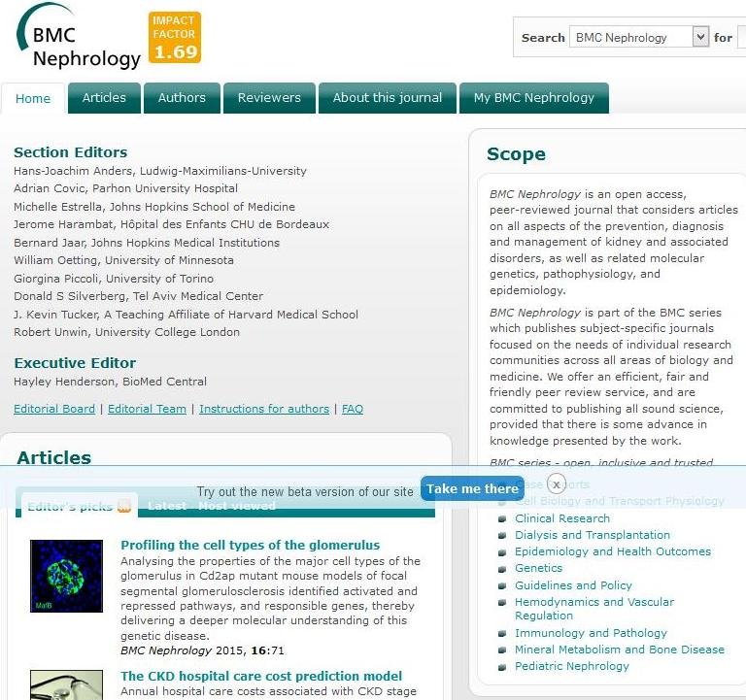Screen dimensions: 746x700
Task: Open Hemodynamics and Vascular Regulation section
Action: coord(594,609)
